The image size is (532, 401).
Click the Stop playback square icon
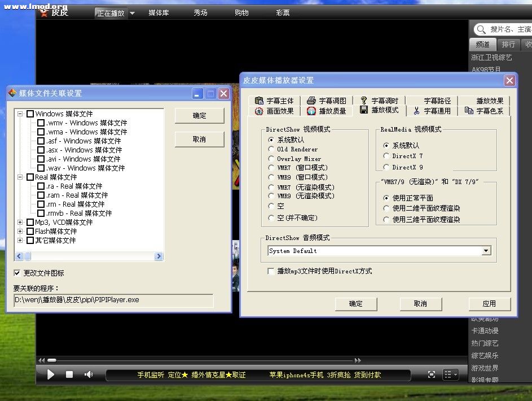pos(69,374)
